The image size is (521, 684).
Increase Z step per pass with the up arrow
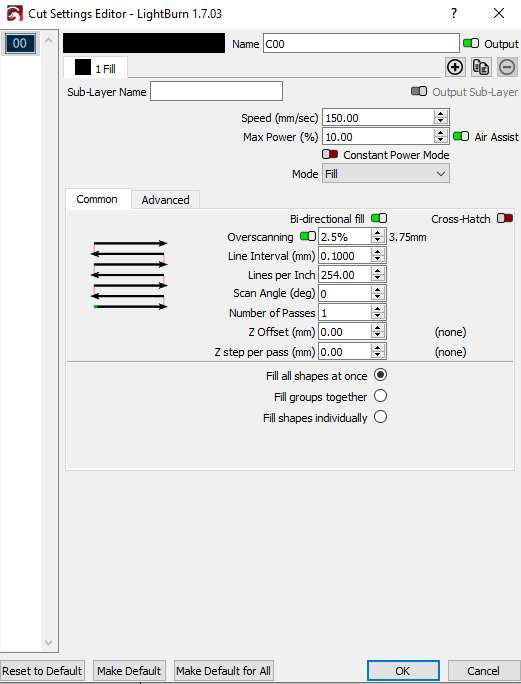377,348
